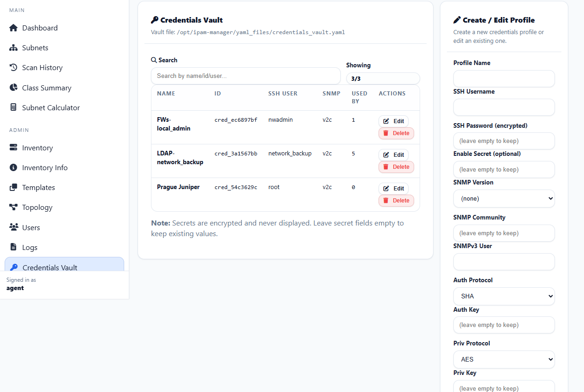Navigate to Class Summary

click(x=64, y=88)
